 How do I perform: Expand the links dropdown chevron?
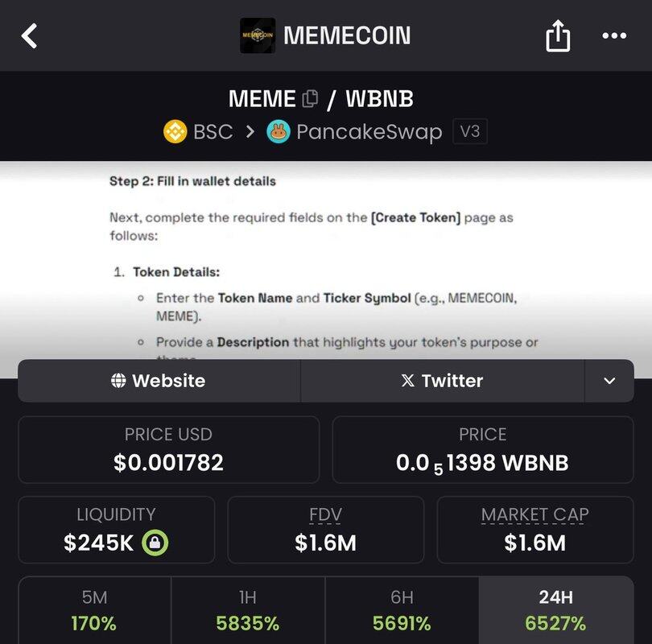(609, 381)
